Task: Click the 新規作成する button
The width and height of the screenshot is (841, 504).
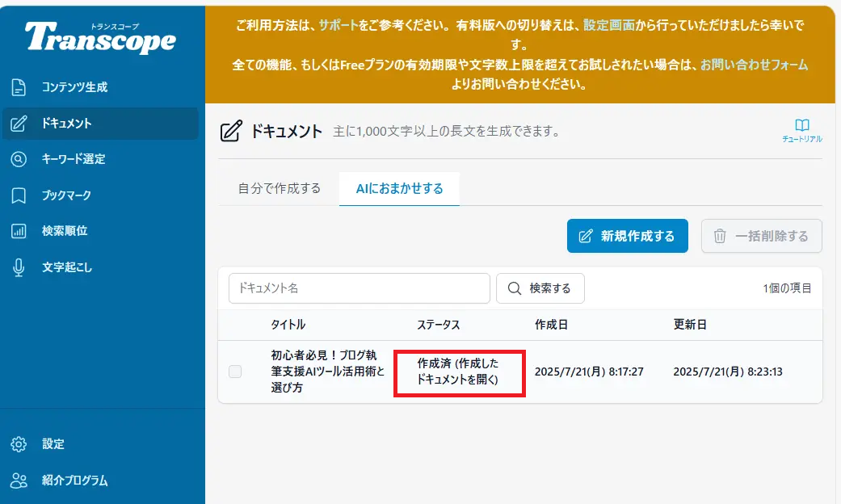Action: (x=628, y=236)
